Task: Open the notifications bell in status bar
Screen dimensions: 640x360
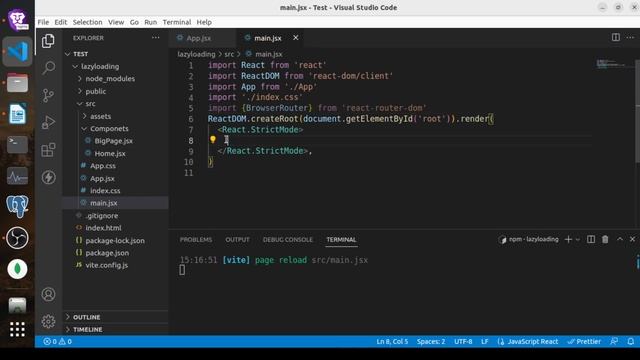Action: 631,341
